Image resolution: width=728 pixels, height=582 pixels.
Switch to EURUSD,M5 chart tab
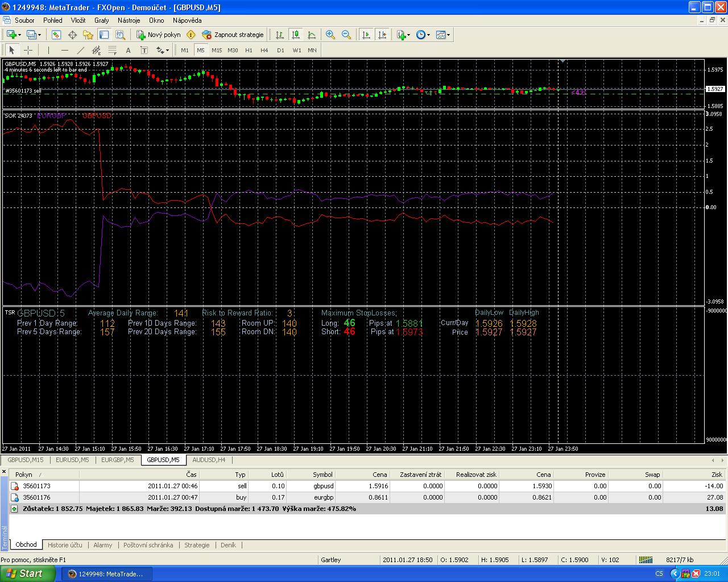[72, 460]
